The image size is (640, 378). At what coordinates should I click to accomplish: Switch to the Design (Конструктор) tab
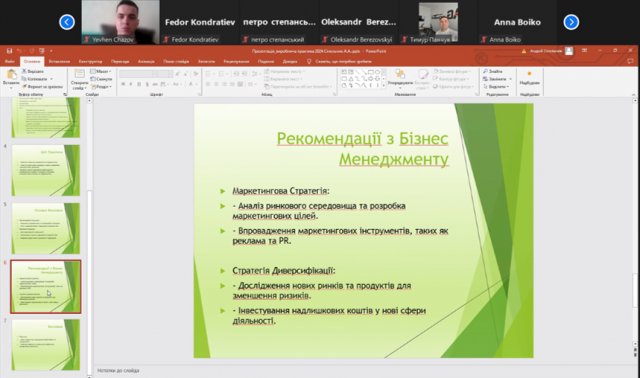(x=91, y=62)
